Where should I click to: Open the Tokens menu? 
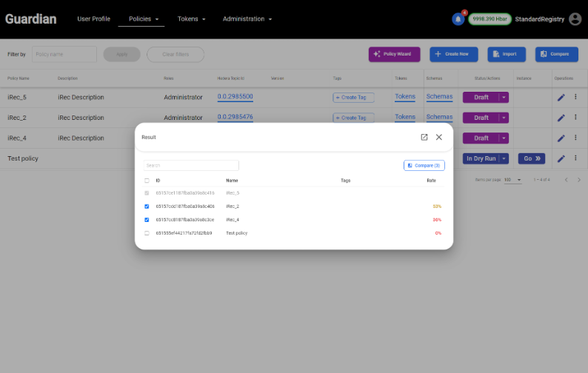tap(191, 19)
